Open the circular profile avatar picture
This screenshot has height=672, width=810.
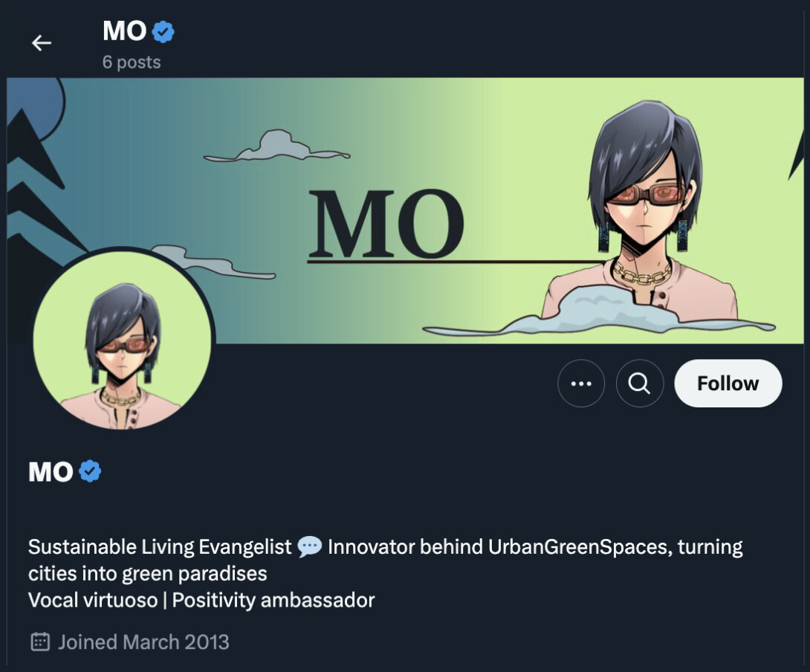click(x=123, y=340)
